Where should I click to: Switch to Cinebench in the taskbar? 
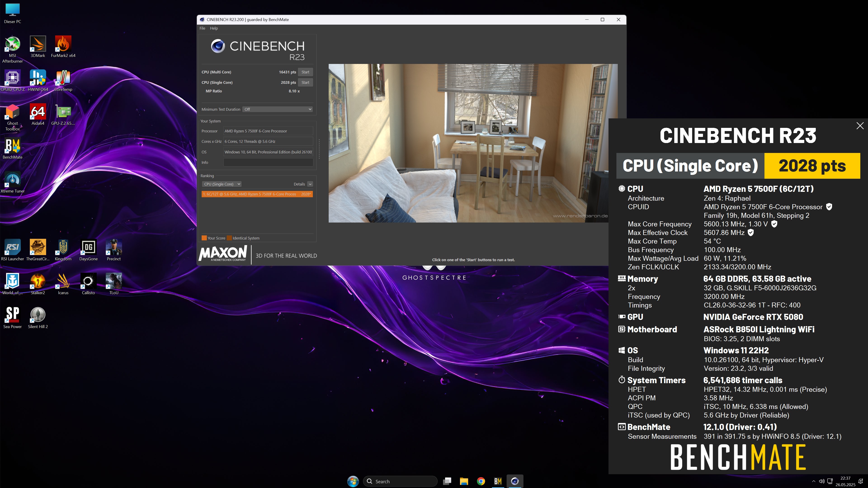point(514,481)
